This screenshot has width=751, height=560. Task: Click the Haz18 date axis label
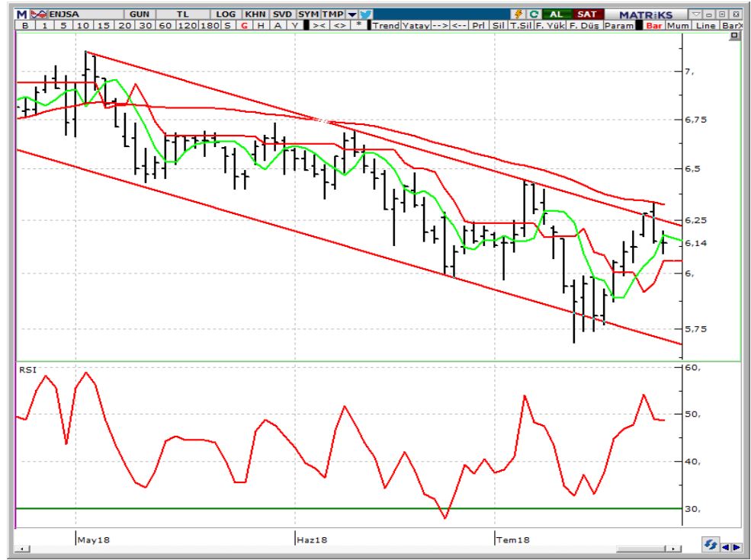pyautogui.click(x=312, y=540)
